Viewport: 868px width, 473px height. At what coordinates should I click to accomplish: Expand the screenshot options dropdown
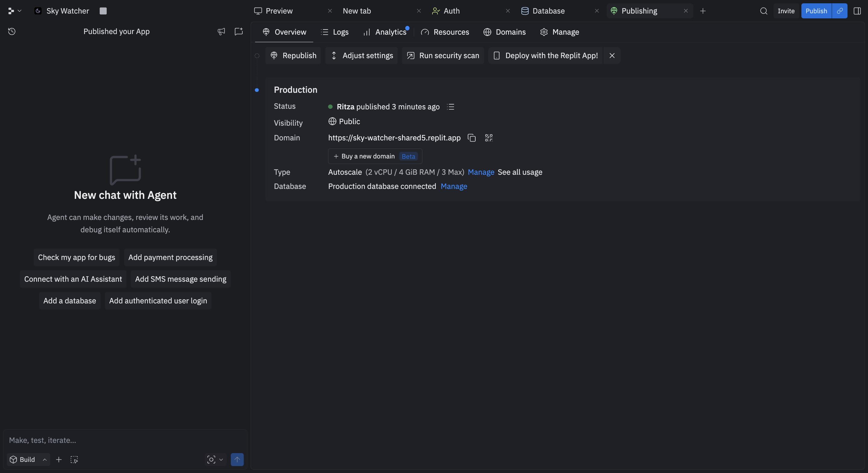[x=221, y=459]
